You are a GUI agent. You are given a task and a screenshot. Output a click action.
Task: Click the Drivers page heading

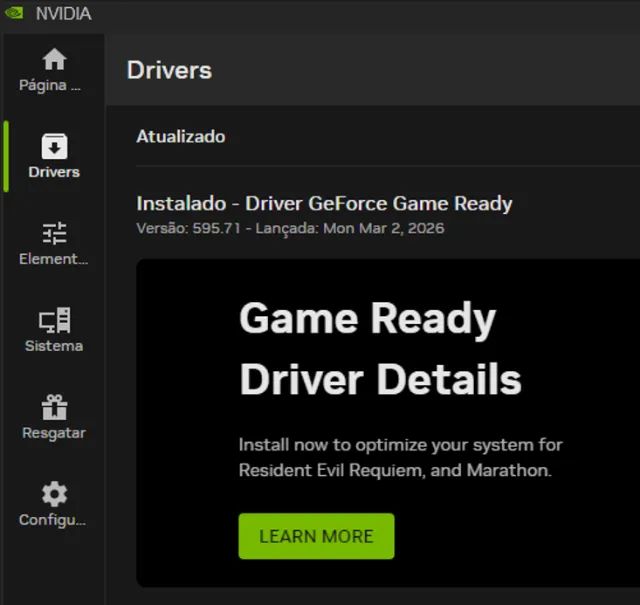coord(169,70)
